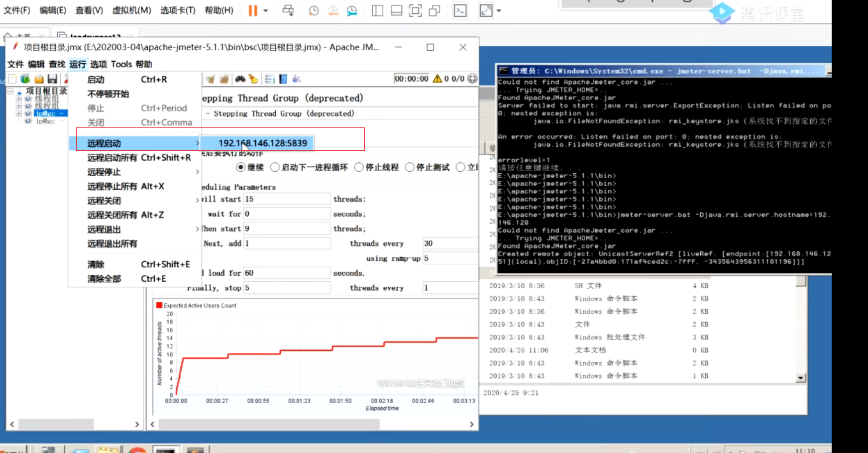Click the JMeter New test plan icon
This screenshot has width=868, height=453.
tap(12, 79)
